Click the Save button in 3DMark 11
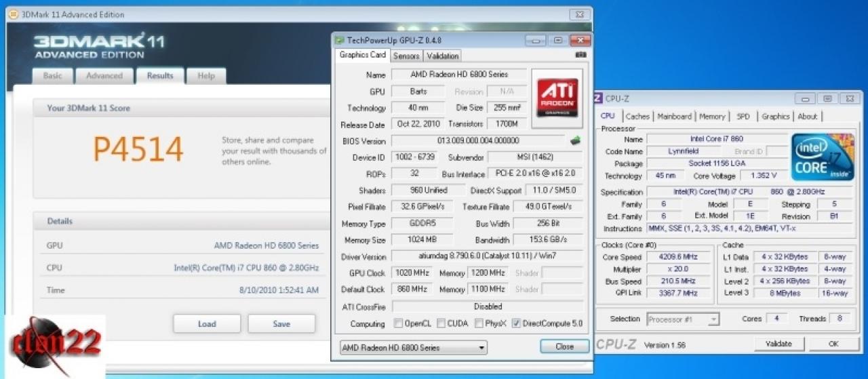 [281, 323]
